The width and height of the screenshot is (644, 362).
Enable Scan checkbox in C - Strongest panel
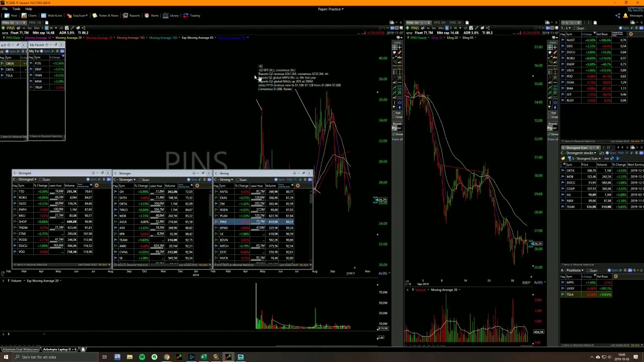[41, 179]
